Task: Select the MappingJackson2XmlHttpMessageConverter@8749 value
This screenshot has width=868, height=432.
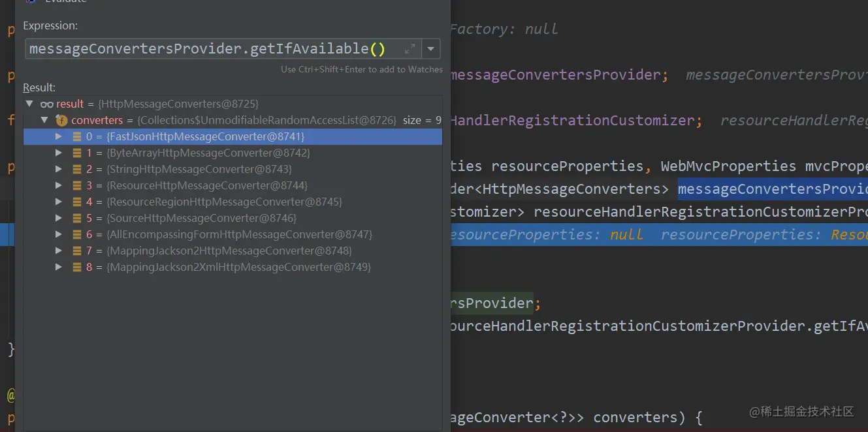Action: 238,267
